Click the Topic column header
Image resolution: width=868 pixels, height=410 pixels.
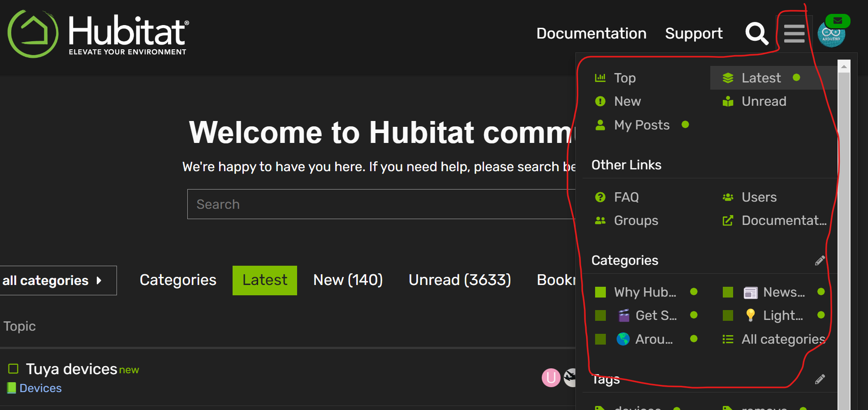point(19,326)
